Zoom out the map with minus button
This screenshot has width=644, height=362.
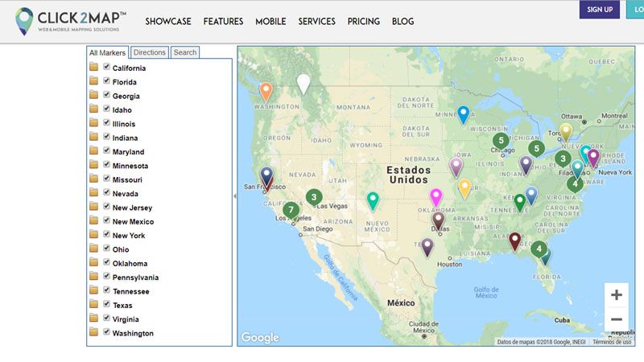coord(616,319)
